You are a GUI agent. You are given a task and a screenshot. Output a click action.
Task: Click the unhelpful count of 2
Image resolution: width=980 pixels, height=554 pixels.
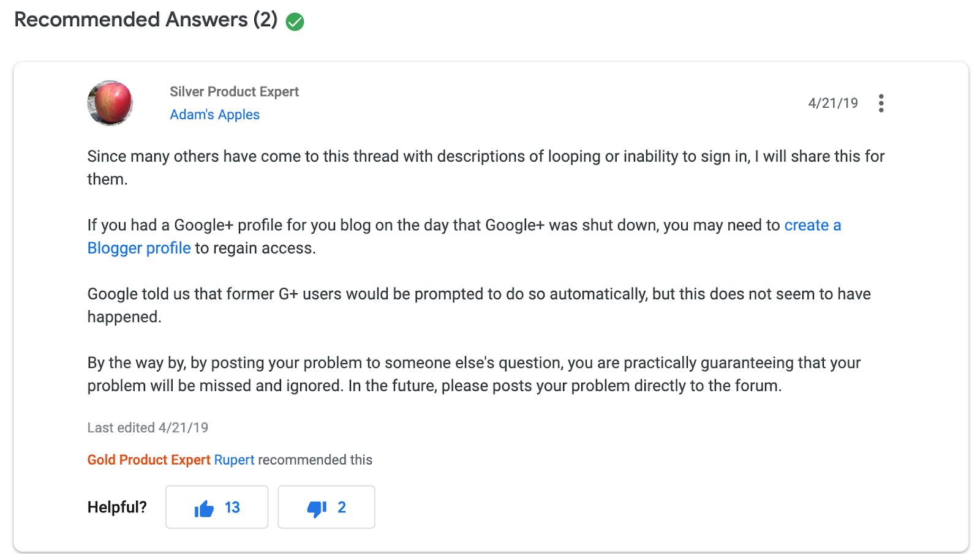click(x=342, y=507)
